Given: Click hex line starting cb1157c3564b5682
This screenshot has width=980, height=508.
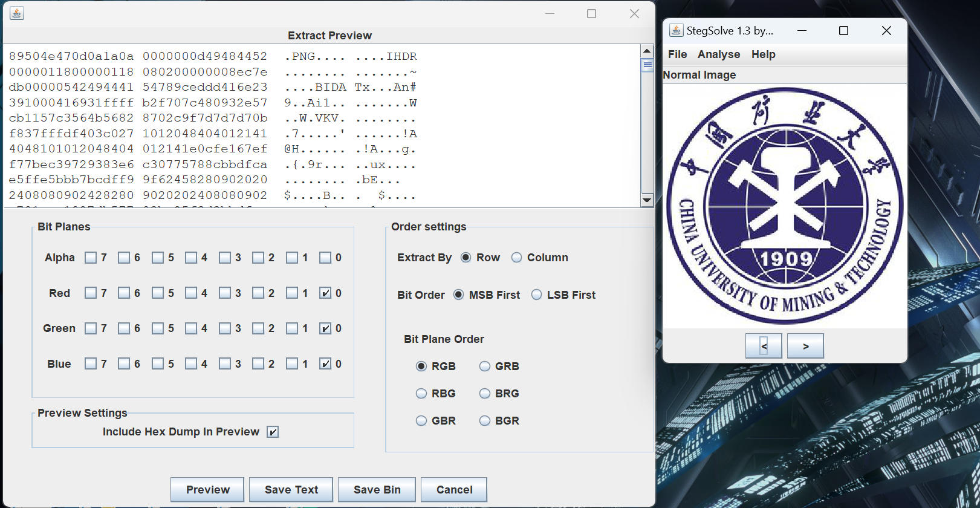Looking at the screenshot, I should 138,118.
